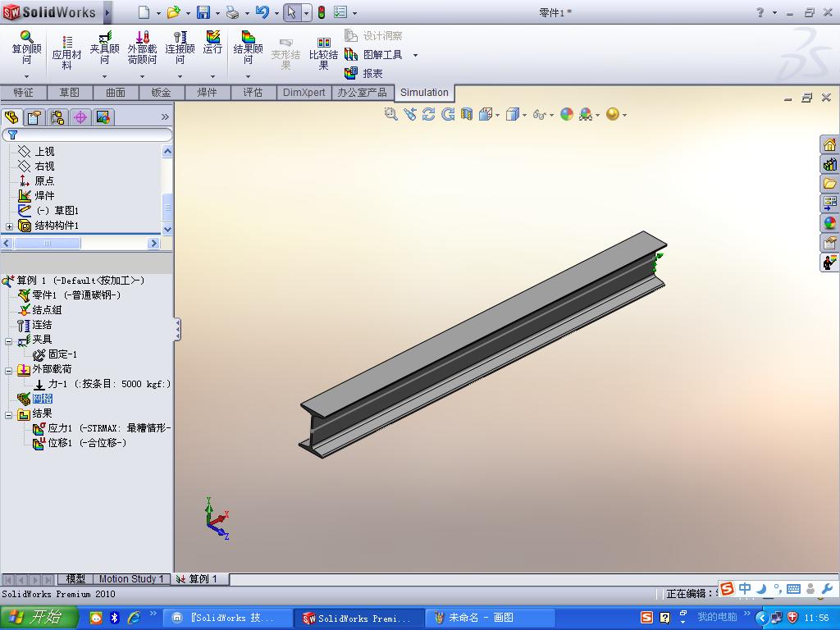Open External Loads Advisor (外部载荷顾问)
The height and width of the screenshot is (630, 840).
pyautogui.click(x=142, y=48)
